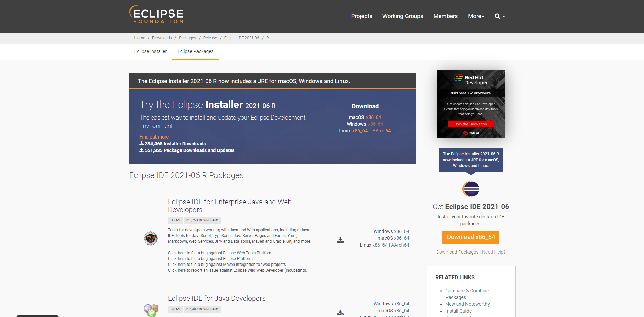The image size is (644, 317).
Task: Click the Eclipse IDE round logo in sidebar
Action: (x=471, y=189)
